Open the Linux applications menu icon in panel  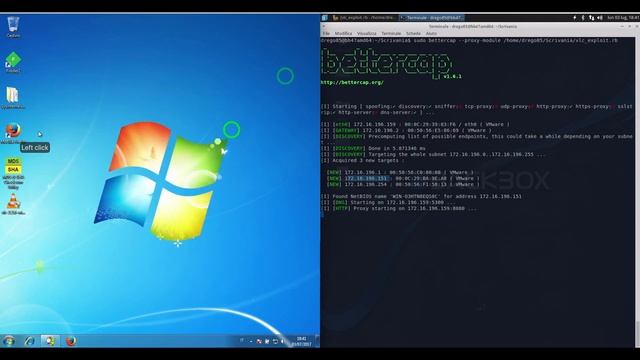324,18
